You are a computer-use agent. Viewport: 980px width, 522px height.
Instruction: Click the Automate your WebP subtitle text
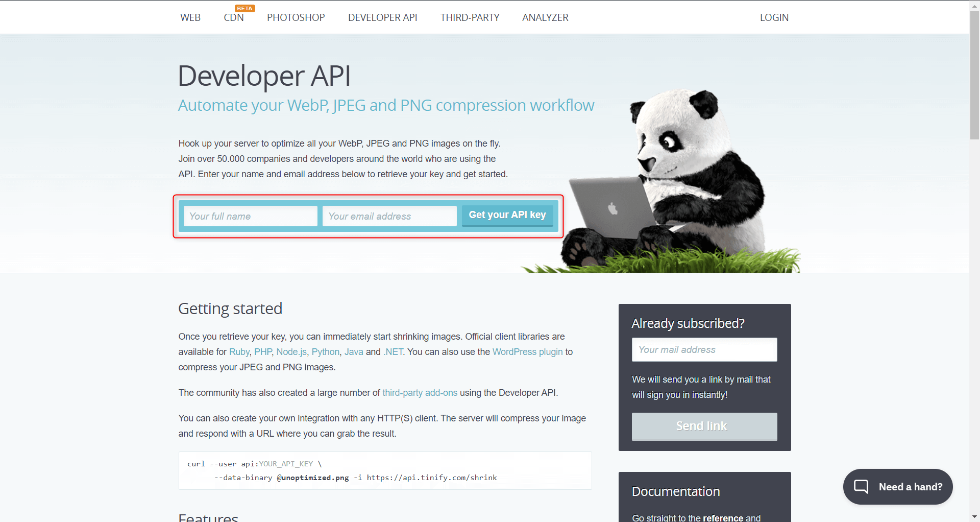click(386, 105)
